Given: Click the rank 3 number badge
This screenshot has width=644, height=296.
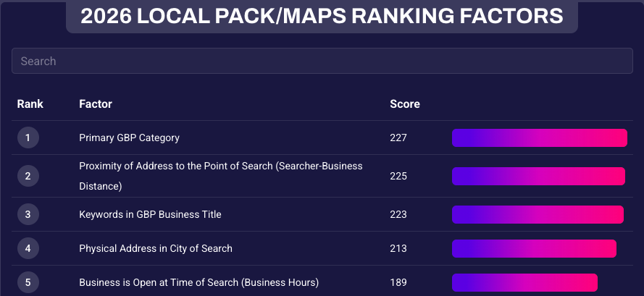Looking at the screenshot, I should [x=28, y=214].
